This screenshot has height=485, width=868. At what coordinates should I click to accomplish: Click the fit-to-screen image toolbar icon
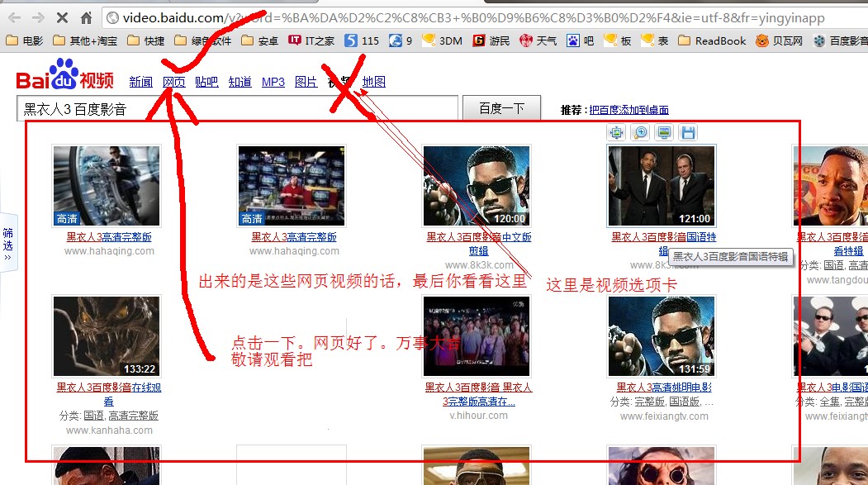(x=616, y=132)
